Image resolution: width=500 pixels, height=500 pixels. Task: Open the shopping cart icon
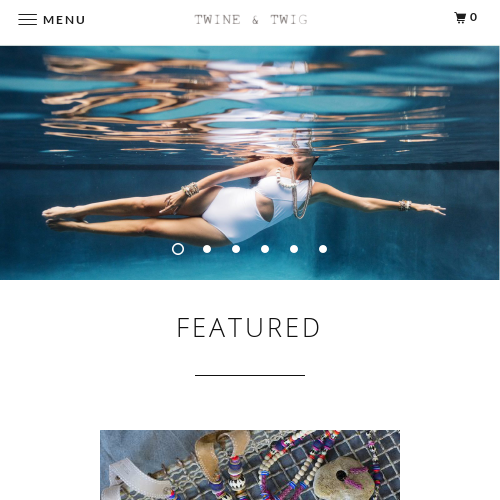click(460, 18)
